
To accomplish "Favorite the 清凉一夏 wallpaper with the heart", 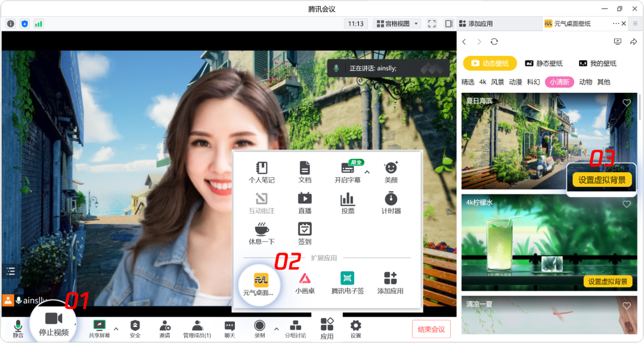I will [x=626, y=305].
